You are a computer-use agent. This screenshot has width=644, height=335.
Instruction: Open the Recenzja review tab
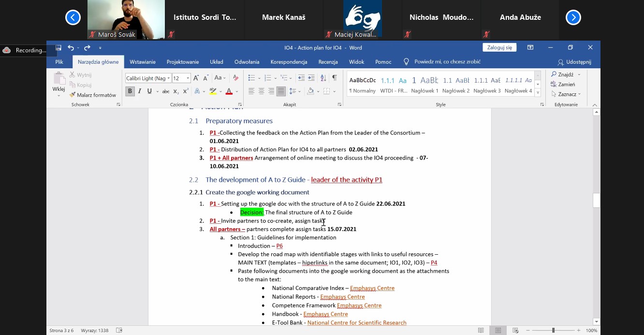click(328, 62)
